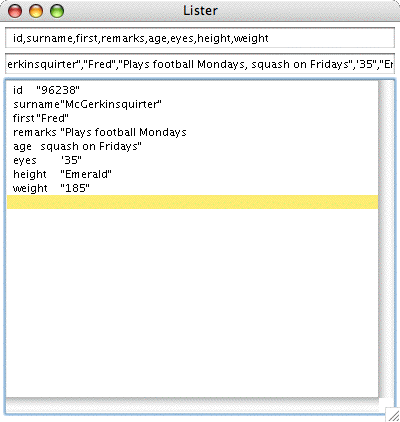The width and height of the screenshot is (400, 422).
Task: Click the vertical scrollbar track of list
Action: tap(386, 238)
